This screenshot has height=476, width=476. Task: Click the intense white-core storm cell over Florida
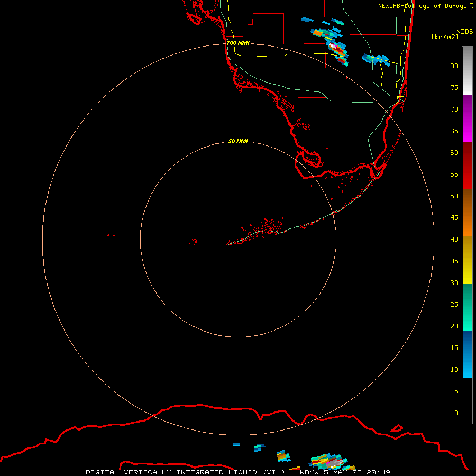point(337,52)
